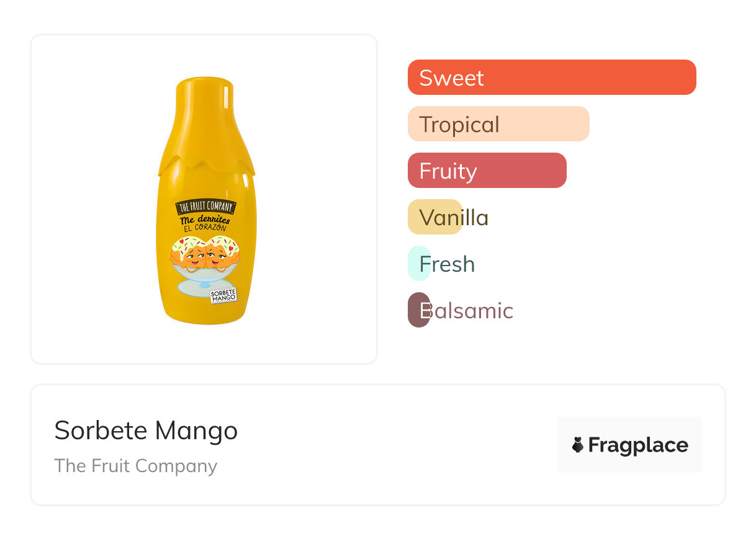Image resolution: width=756 pixels, height=536 pixels.
Task: Click the Sorbete Mango sticker on bottle
Action: [x=223, y=295]
